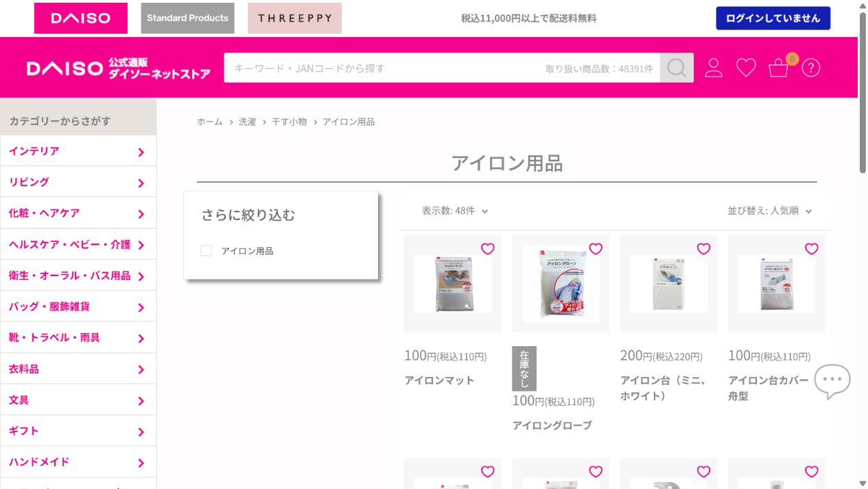Open the account user icon
This screenshot has width=868, height=489.
[714, 68]
